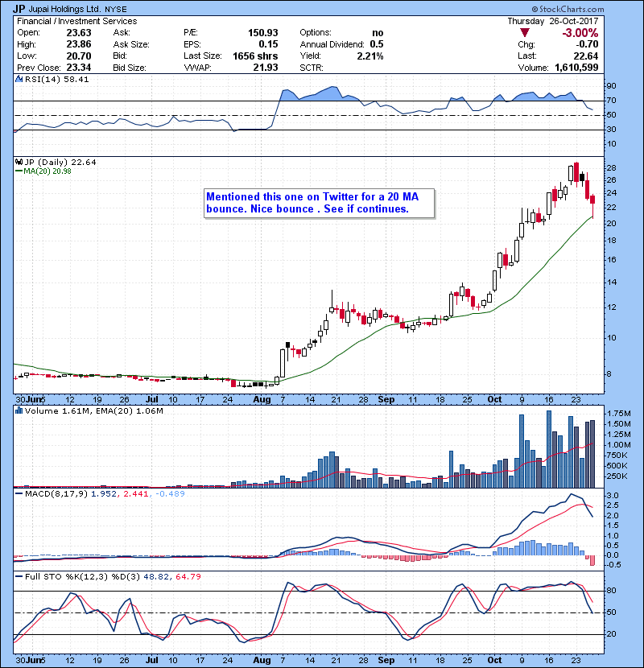Screen dimensions: 644x668
Task: Click the High value 23.86
Action: [79, 44]
